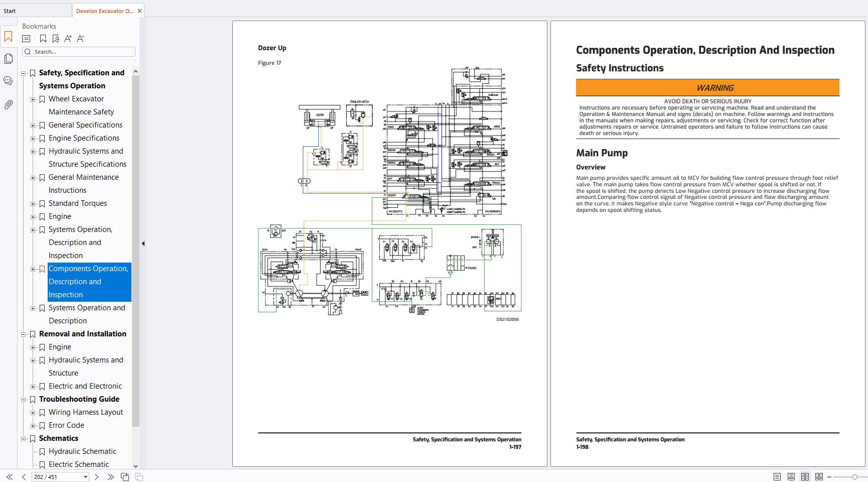868x482 pixels.
Task: Open Systems Operation, Description and Inspection bookmark
Action: (80, 243)
